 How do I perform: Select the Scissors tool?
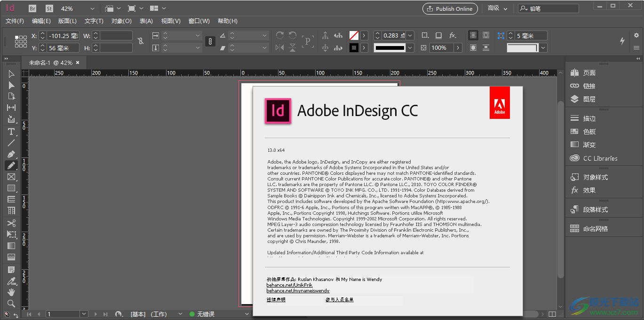[x=10, y=223]
